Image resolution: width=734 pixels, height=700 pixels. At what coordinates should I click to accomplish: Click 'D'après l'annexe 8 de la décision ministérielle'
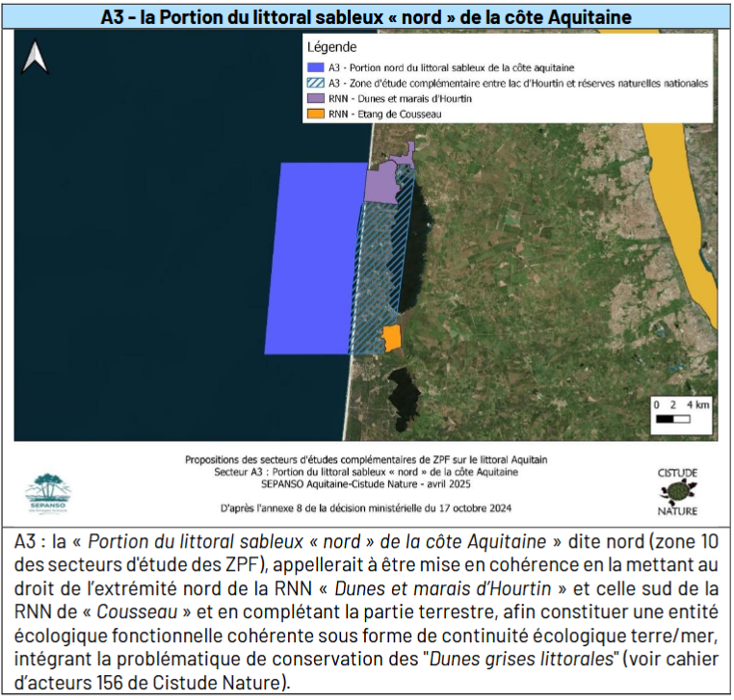pos(366,508)
